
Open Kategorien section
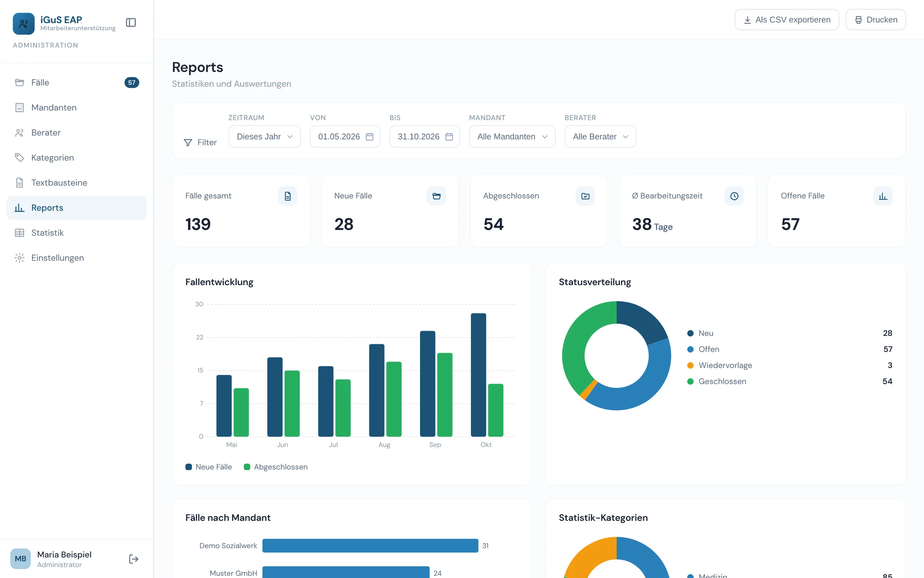click(x=77, y=158)
